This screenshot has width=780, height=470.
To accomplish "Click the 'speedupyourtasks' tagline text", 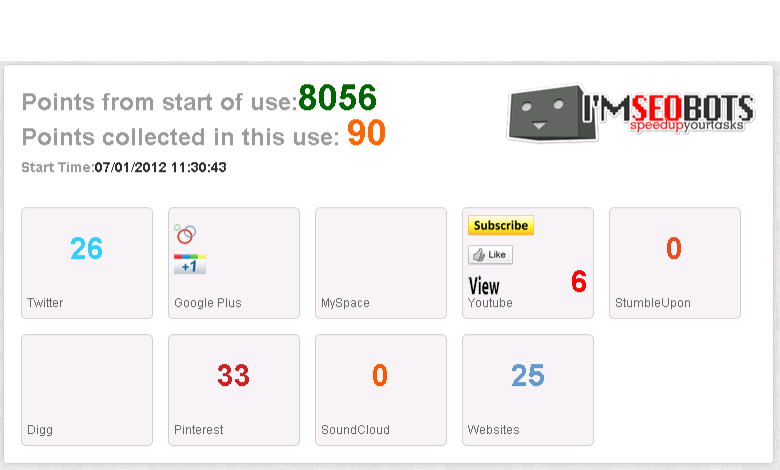I will click(x=687, y=125).
